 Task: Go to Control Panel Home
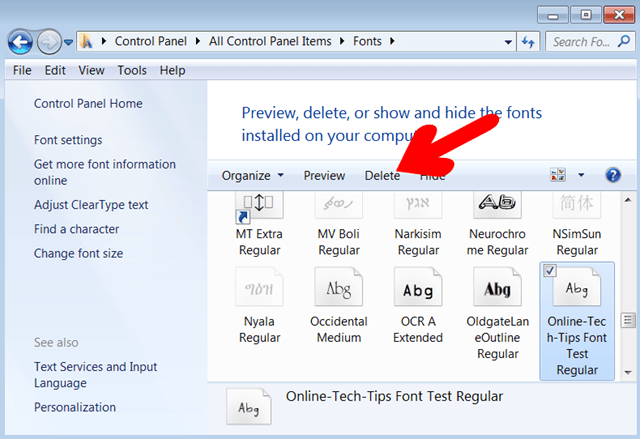(88, 103)
